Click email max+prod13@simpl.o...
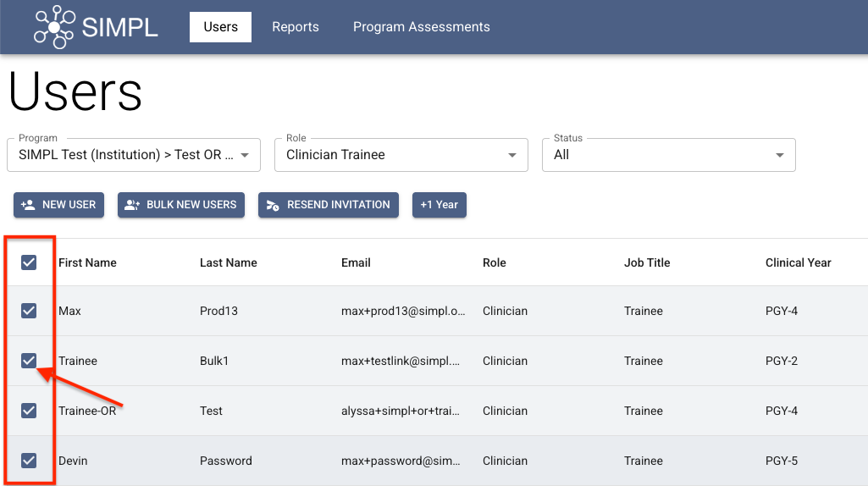This screenshot has height=486, width=868. [x=403, y=311]
